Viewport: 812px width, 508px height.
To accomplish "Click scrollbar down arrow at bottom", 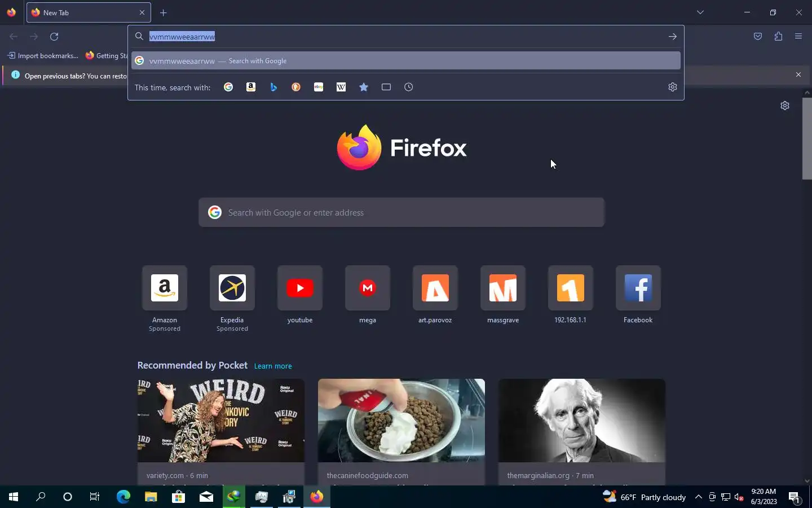I will [807, 481].
